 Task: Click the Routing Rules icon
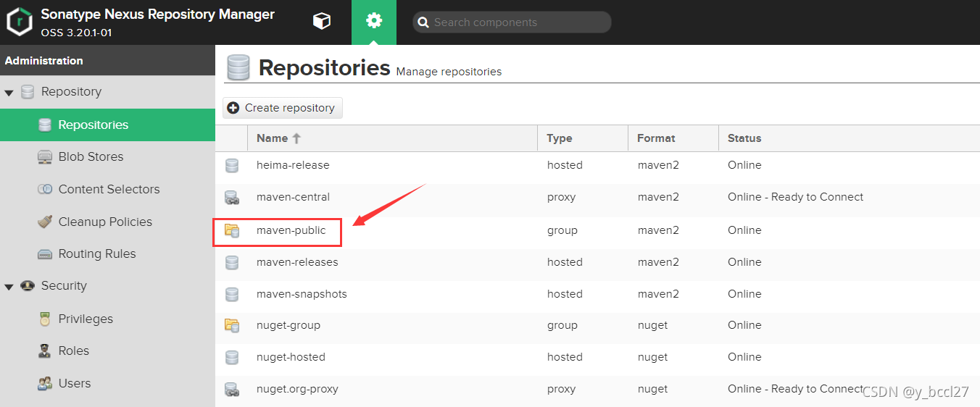[45, 254]
